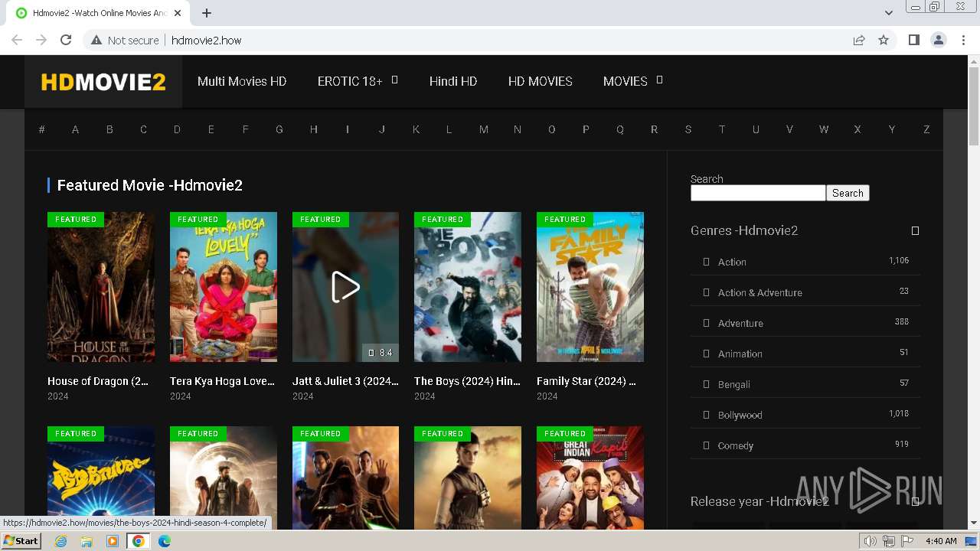Click the House of Dragon title
Screen dimensions: 980x551
(x=98, y=381)
